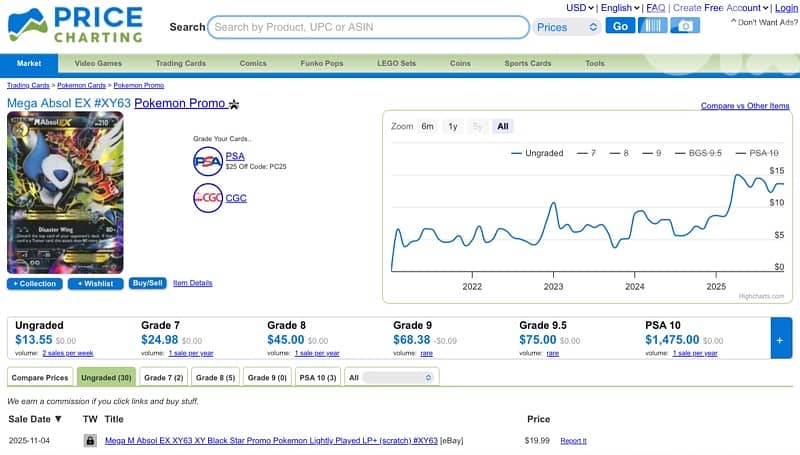Screen dimensions: 800x455
Task: Click the PriceCharting logo
Action: click(x=75, y=25)
